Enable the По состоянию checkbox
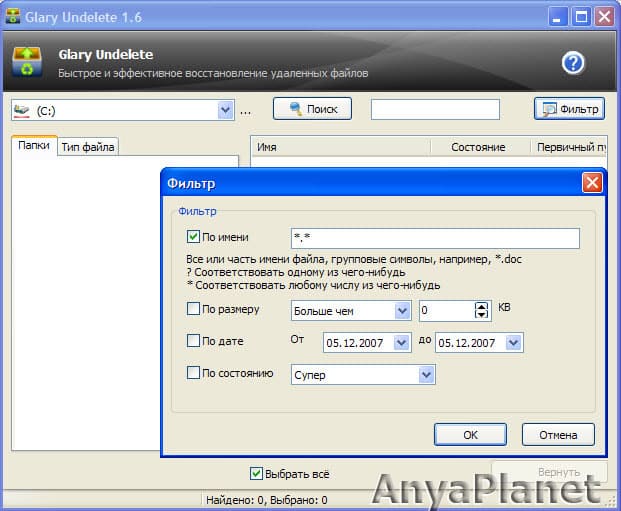The image size is (621, 511). tap(193, 372)
